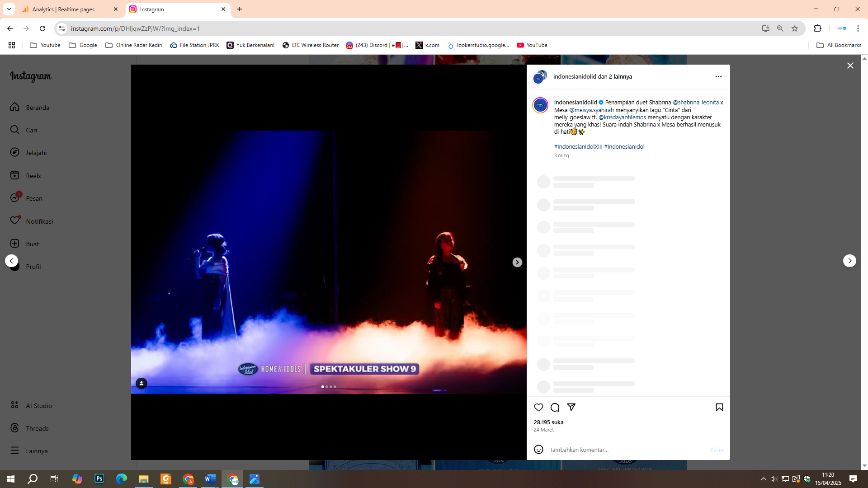Image resolution: width=868 pixels, height=488 pixels.
Task: View site information icon in address bar
Action: point(62,28)
